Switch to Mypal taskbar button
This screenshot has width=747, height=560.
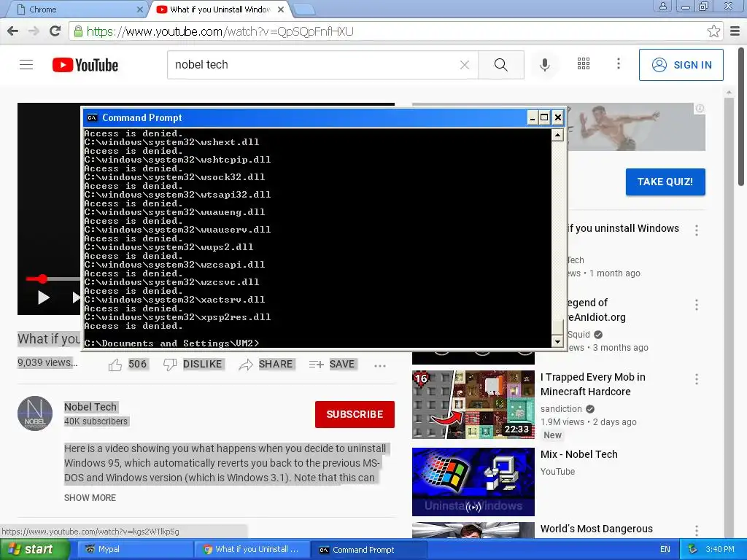[x=135, y=549]
